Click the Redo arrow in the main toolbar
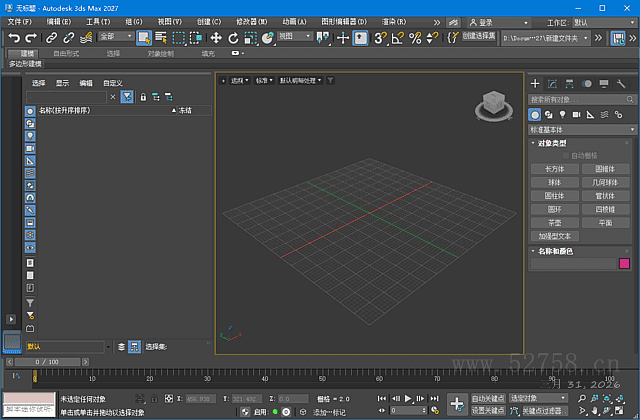 click(31, 38)
